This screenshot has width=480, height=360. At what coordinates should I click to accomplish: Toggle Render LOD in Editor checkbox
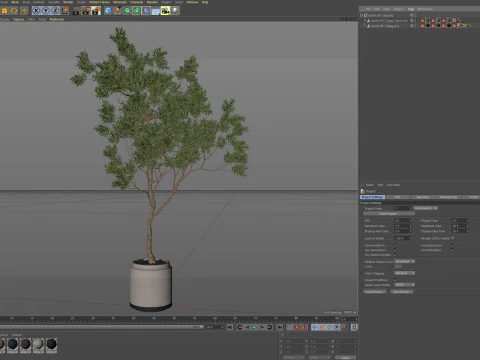click(453, 238)
